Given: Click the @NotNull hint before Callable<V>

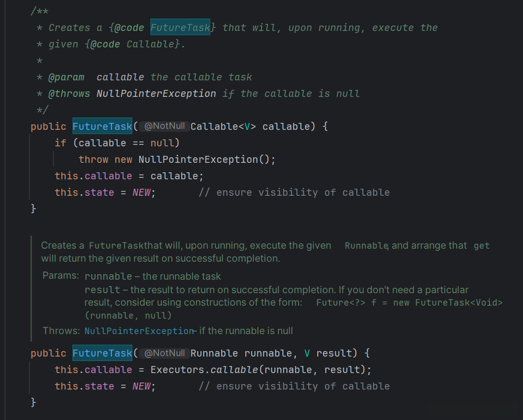Looking at the screenshot, I should pyautogui.click(x=164, y=126).
